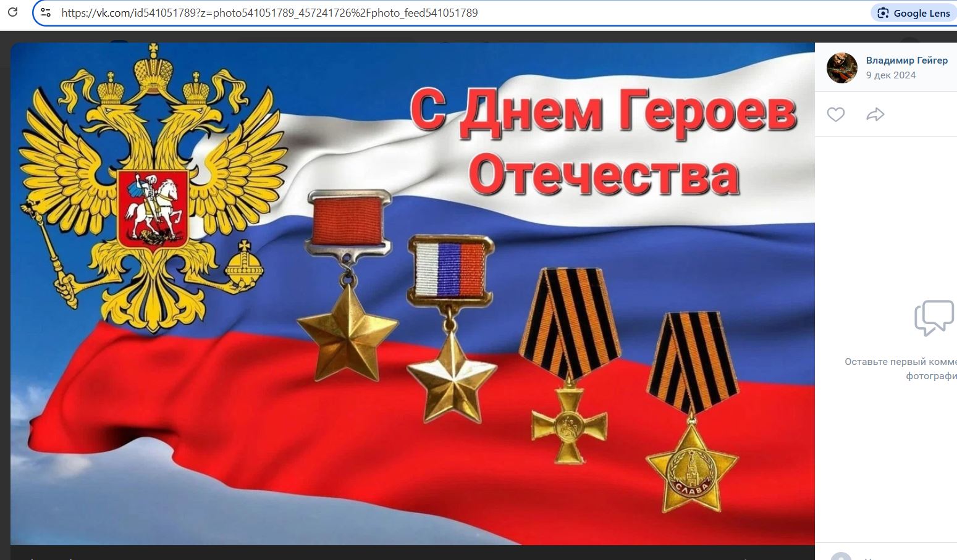Viewport: 957px width, 560px height.
Task: Click the 'Оставьте первый комме' prompt text
Action: pyautogui.click(x=901, y=362)
